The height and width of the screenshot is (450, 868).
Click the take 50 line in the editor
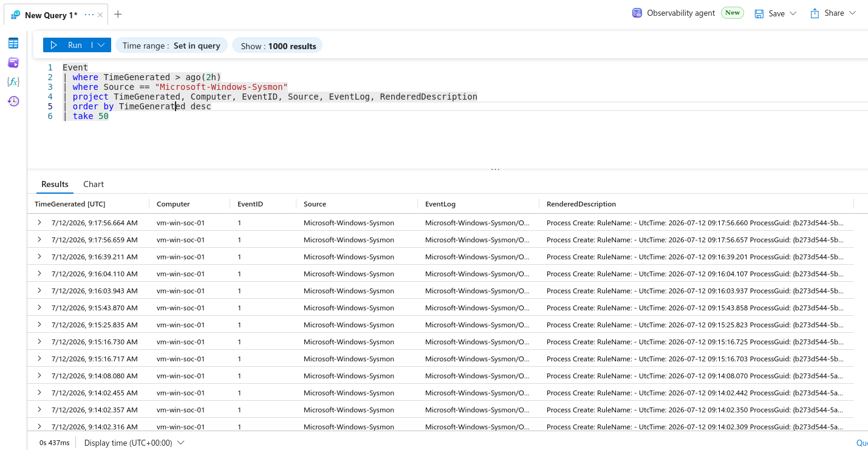(86, 116)
